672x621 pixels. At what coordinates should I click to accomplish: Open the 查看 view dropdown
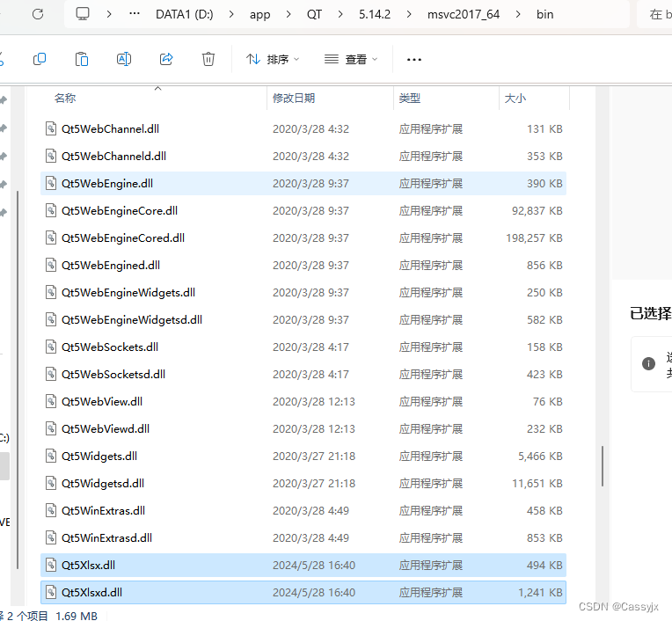point(351,59)
